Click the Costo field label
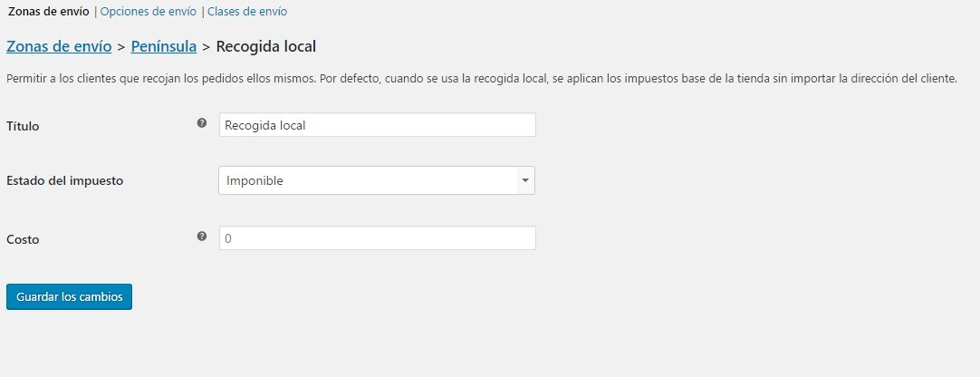This screenshot has width=980, height=377. pyautogui.click(x=23, y=239)
